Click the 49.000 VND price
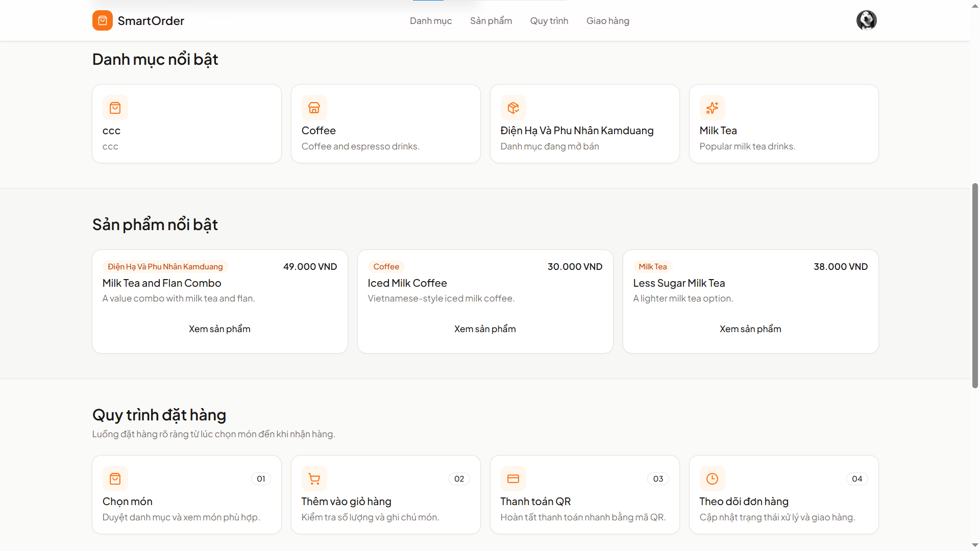Screen dimensions: 980x551 (310, 267)
